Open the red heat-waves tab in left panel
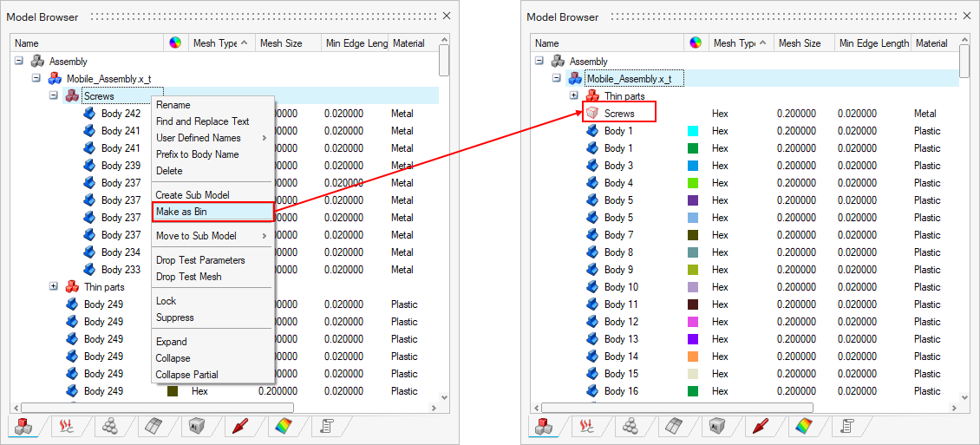Viewport: 980px width, 445px height. tap(67, 426)
